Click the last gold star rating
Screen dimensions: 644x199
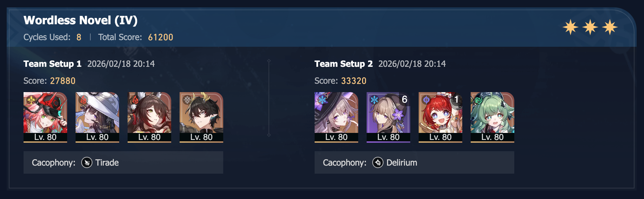coord(610,27)
